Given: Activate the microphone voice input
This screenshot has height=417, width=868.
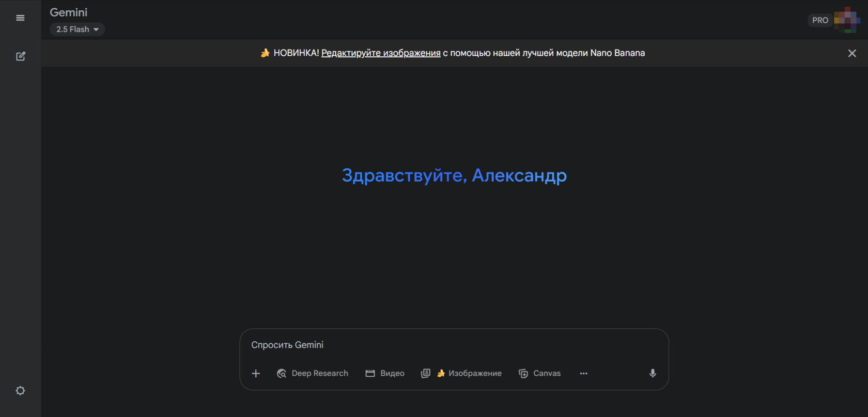Looking at the screenshot, I should click(x=653, y=373).
